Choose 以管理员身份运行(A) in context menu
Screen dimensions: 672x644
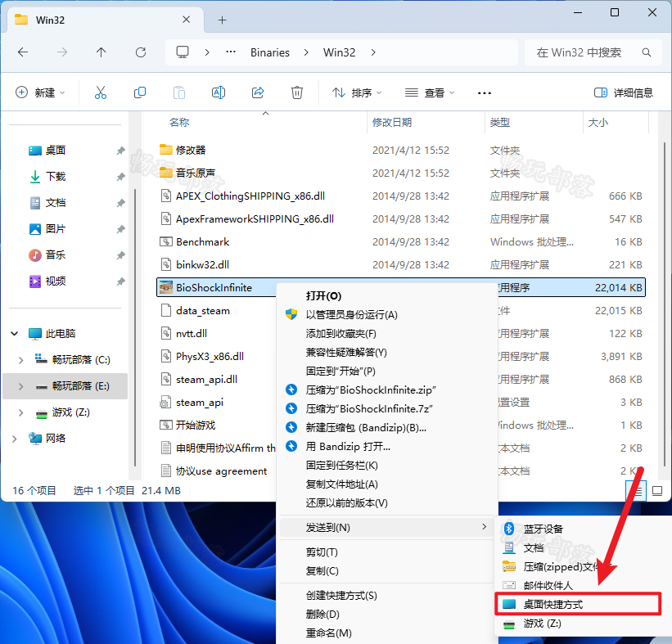click(x=387, y=315)
